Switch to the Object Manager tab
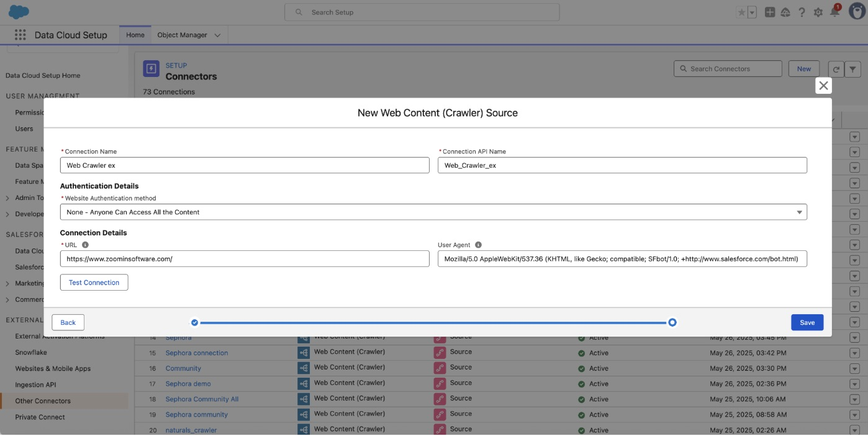The height and width of the screenshot is (436, 868). pyautogui.click(x=182, y=35)
